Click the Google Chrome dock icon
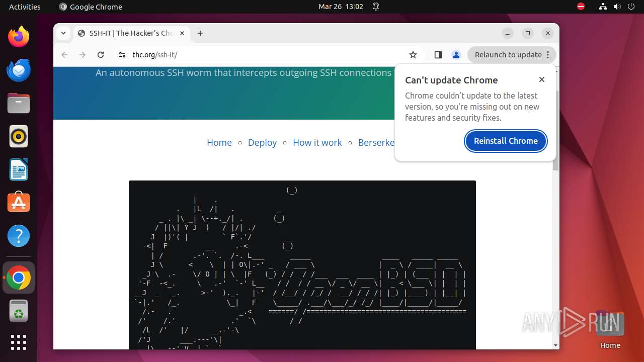 point(19,278)
